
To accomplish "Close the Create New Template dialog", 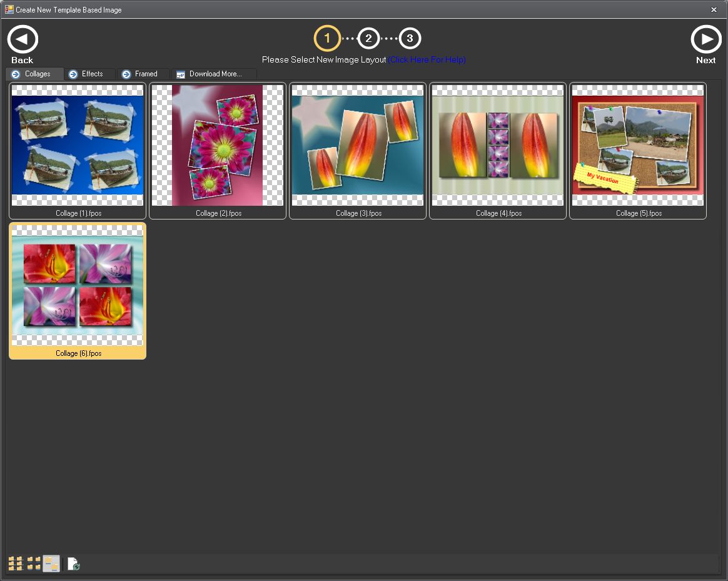I will coord(714,10).
